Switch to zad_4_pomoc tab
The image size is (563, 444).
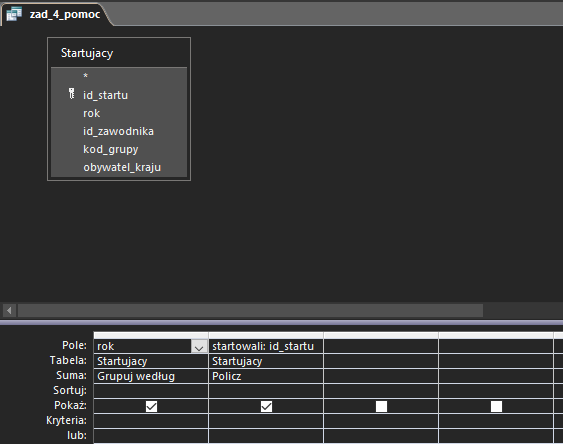(56, 14)
